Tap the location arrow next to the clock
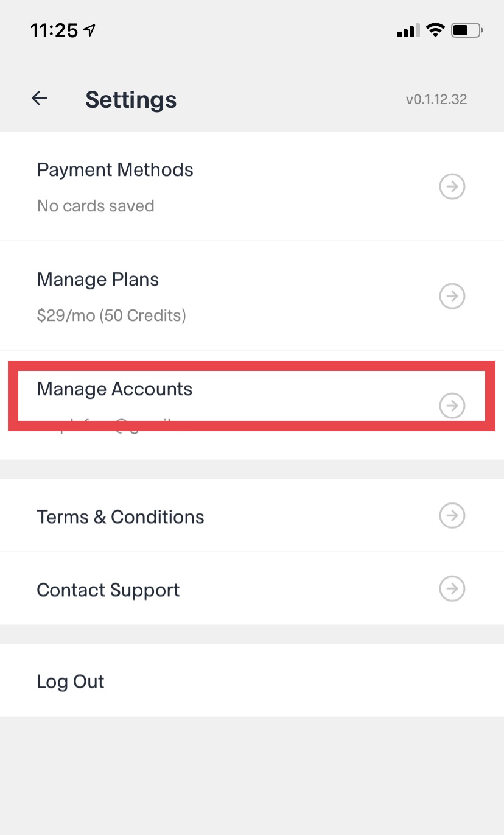Image resolution: width=504 pixels, height=835 pixels. click(x=89, y=30)
